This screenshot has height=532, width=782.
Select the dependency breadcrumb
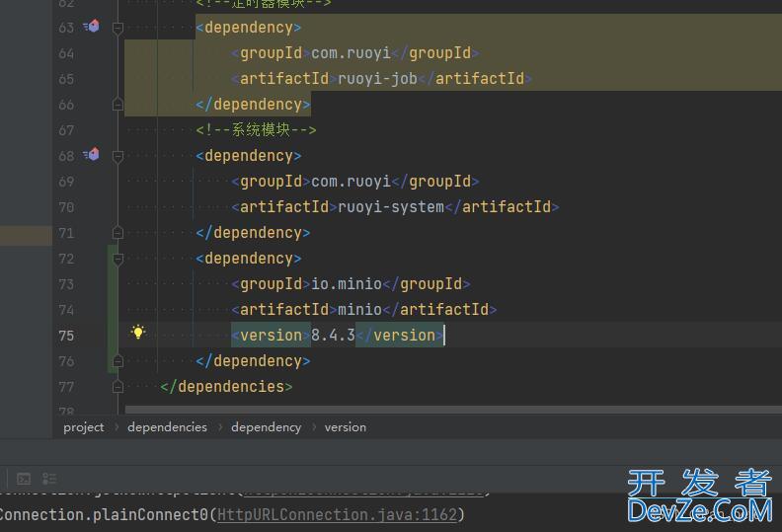pos(267,427)
